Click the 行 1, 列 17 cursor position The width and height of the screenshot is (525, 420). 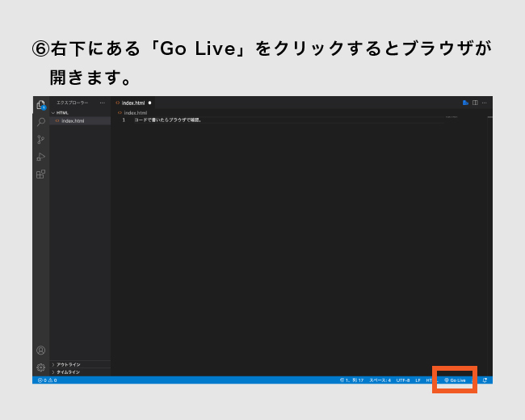(x=351, y=380)
